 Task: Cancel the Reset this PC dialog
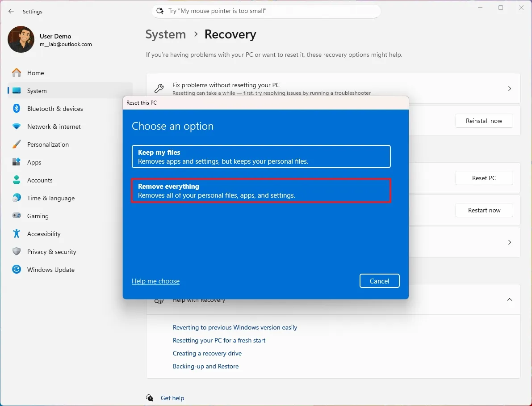379,281
